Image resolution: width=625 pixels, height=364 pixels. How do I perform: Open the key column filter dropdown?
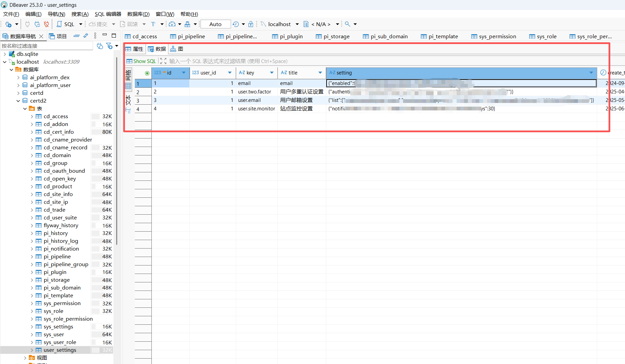coord(272,73)
